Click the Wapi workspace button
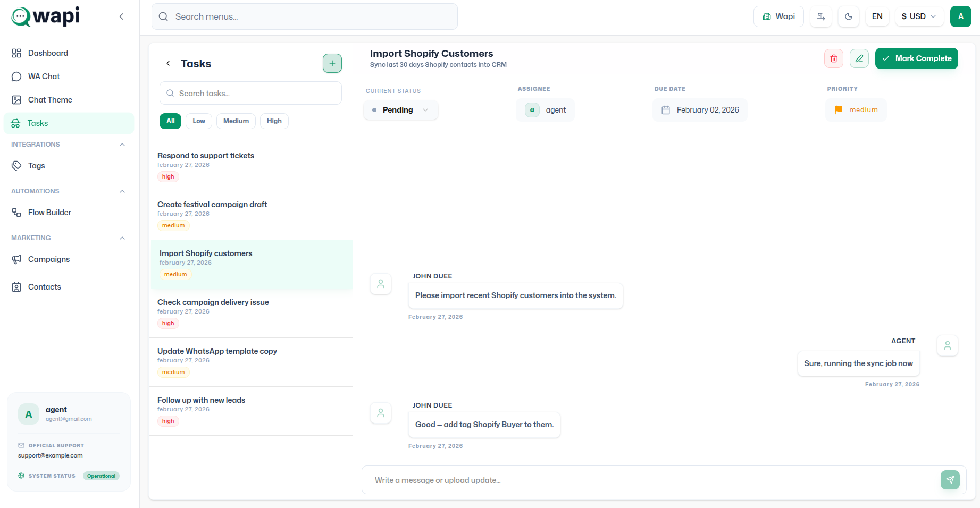The image size is (980, 508). [x=778, y=16]
